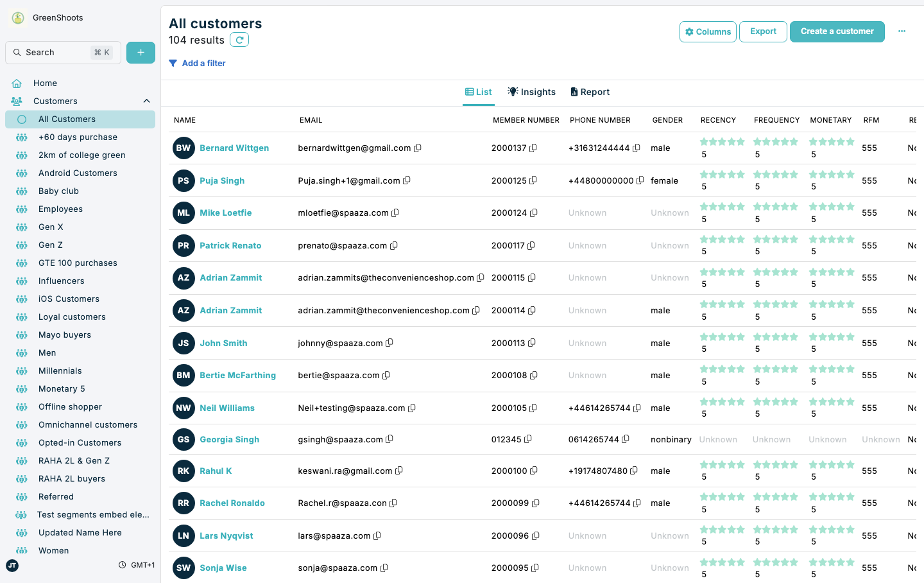Open the more options ellipsis menu
The width and height of the screenshot is (924, 583).
click(x=902, y=31)
